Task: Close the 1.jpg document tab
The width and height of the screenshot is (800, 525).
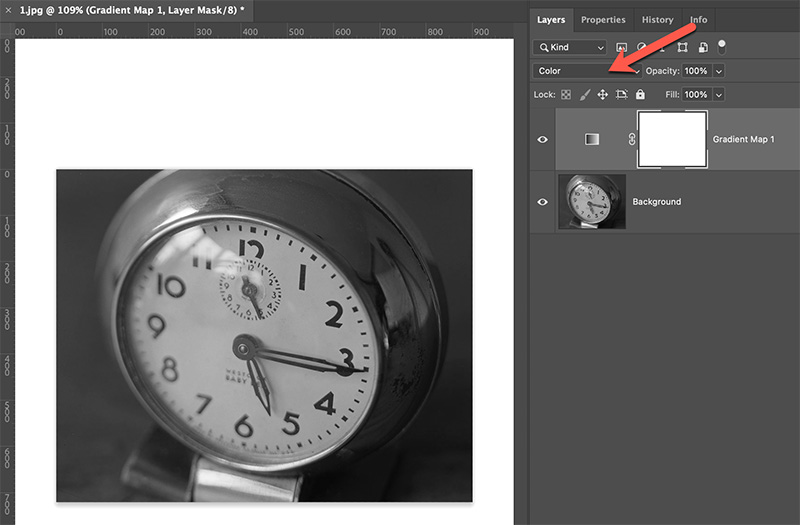Action: pyautogui.click(x=9, y=9)
